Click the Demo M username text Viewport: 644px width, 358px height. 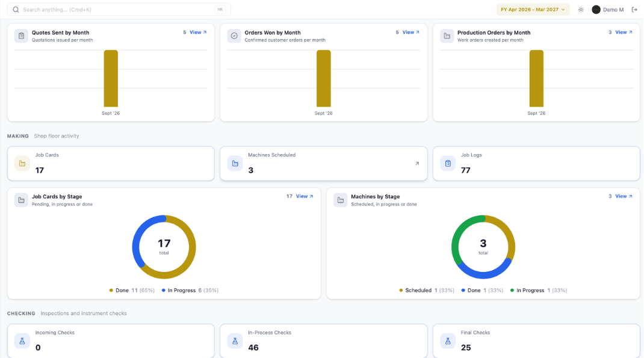pos(613,10)
